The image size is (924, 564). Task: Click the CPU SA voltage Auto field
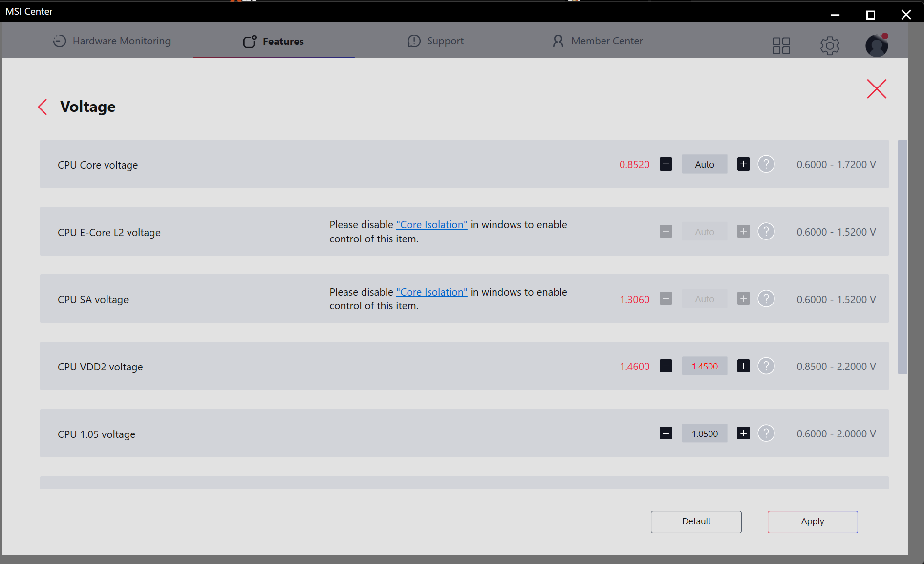(x=705, y=299)
